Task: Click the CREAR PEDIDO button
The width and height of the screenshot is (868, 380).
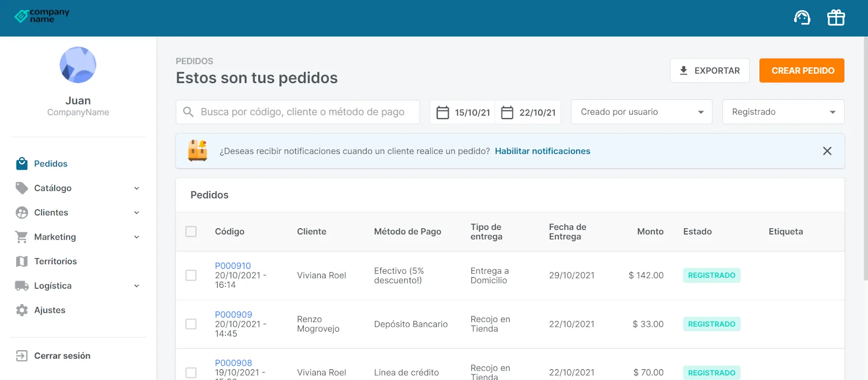Action: point(802,70)
